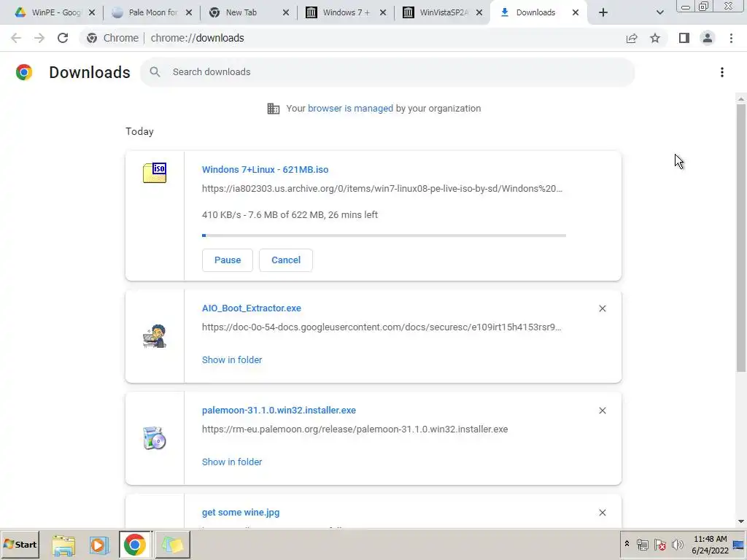Click the magnifier icon in search downloads
This screenshot has height=560, width=747.
155,72
